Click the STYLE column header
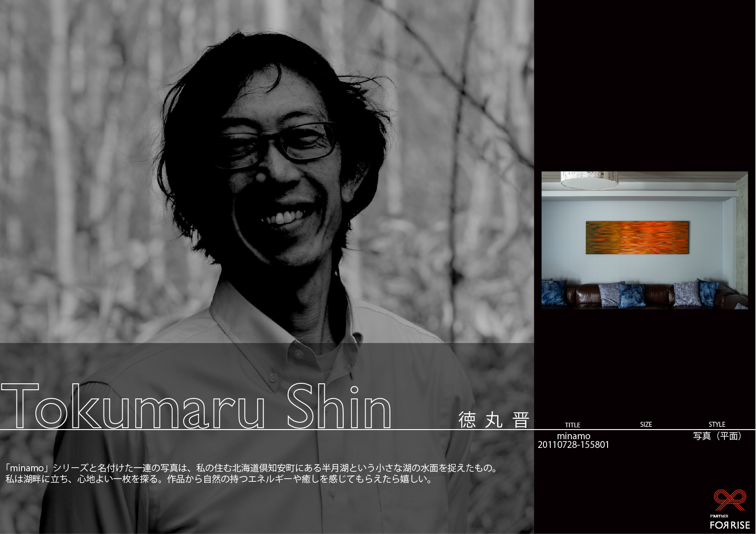This screenshot has width=756, height=534. (717, 425)
